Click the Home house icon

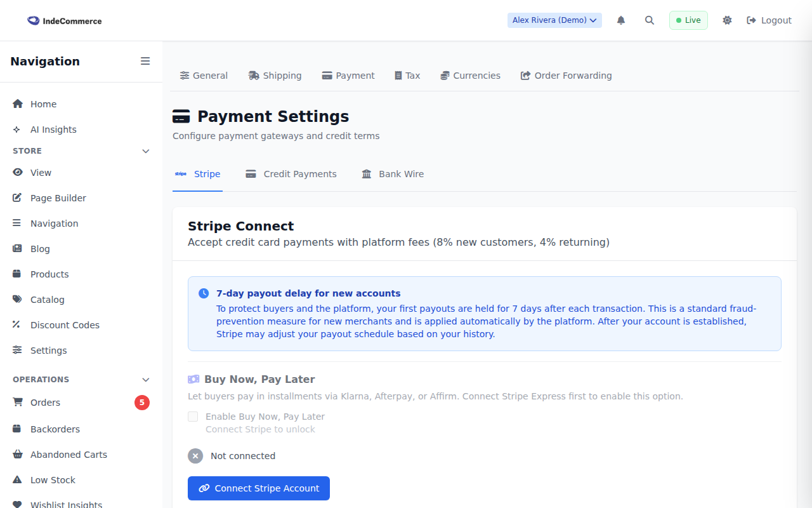pyautogui.click(x=17, y=104)
